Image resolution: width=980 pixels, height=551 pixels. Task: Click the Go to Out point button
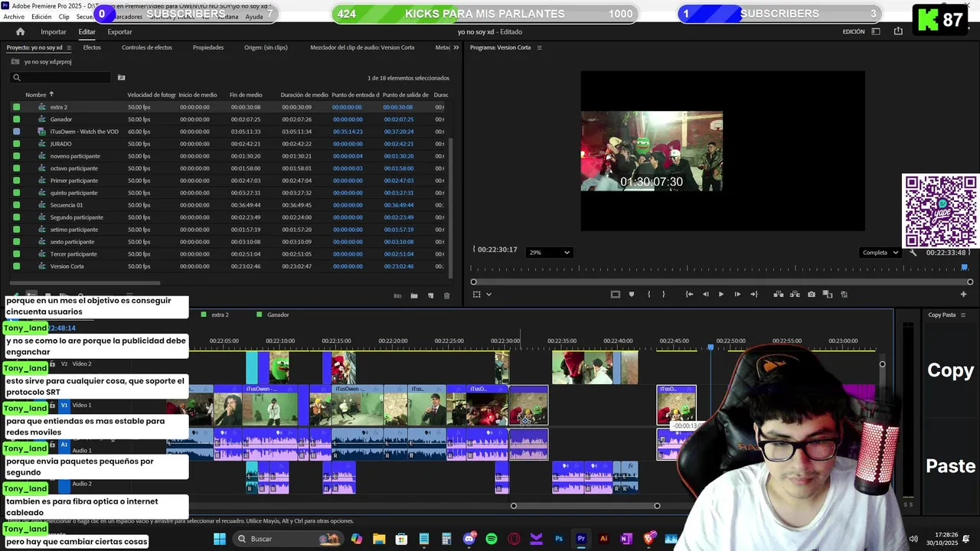click(x=754, y=295)
